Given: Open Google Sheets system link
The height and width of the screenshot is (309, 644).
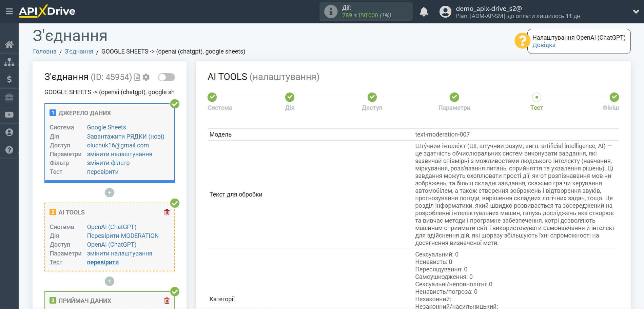Looking at the screenshot, I should (x=106, y=127).
